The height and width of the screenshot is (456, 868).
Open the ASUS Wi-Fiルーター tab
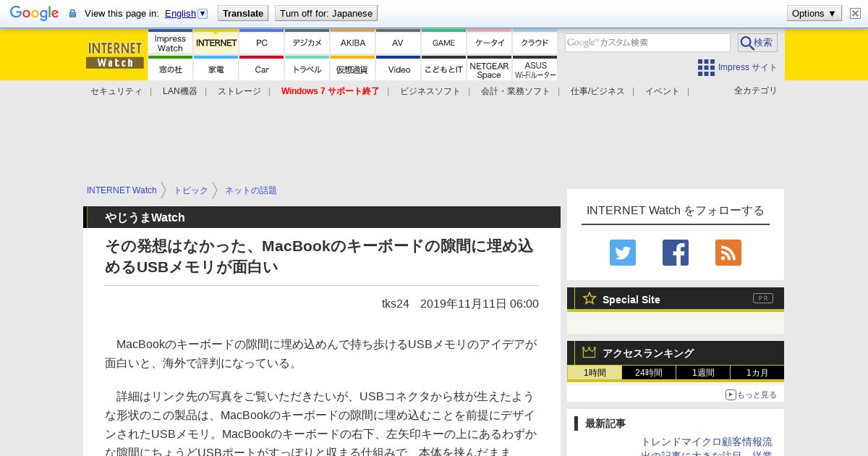click(x=535, y=69)
